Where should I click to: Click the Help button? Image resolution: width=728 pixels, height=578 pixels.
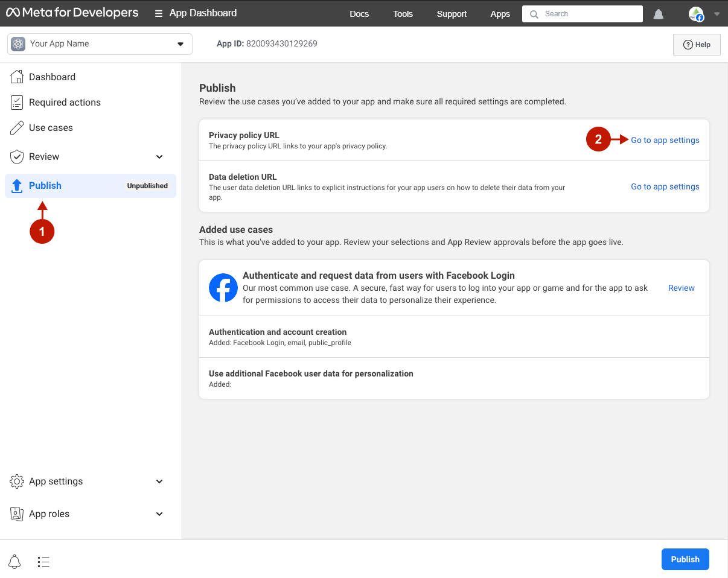pyautogui.click(x=697, y=45)
